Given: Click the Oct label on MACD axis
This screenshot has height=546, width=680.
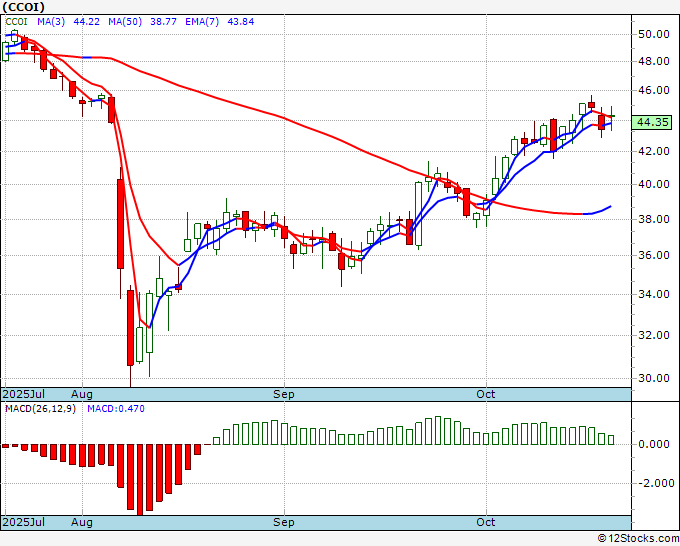Looking at the screenshot, I should (x=486, y=522).
